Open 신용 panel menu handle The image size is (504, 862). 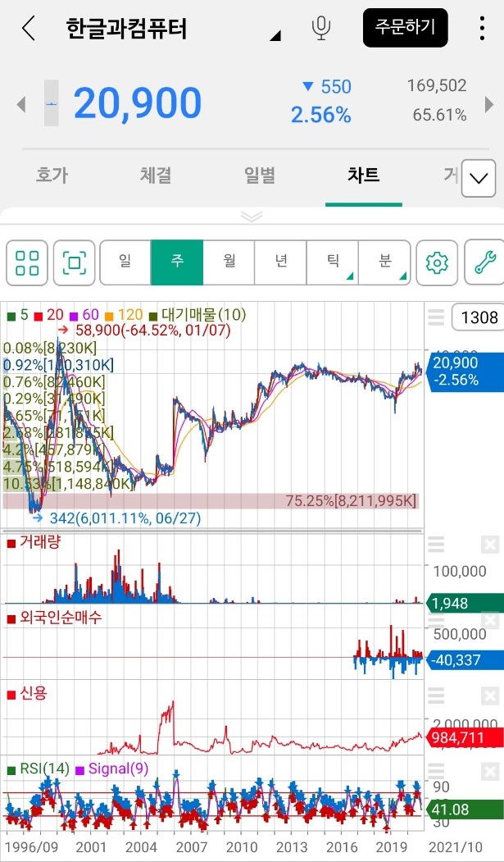[x=436, y=696]
